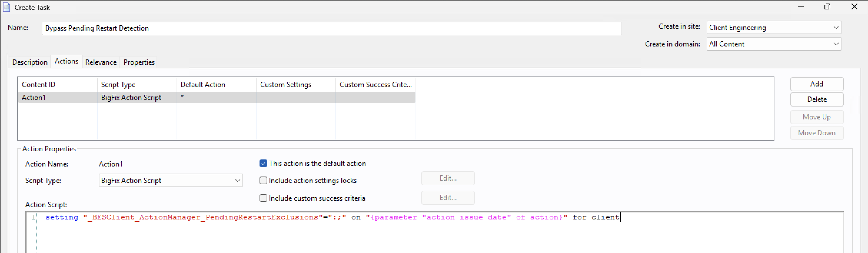
Task: Click the Script Type column header
Action: 137,84
